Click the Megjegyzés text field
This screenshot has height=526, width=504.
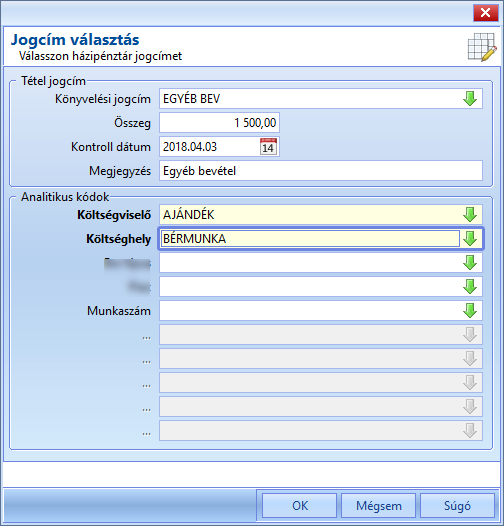click(321, 171)
